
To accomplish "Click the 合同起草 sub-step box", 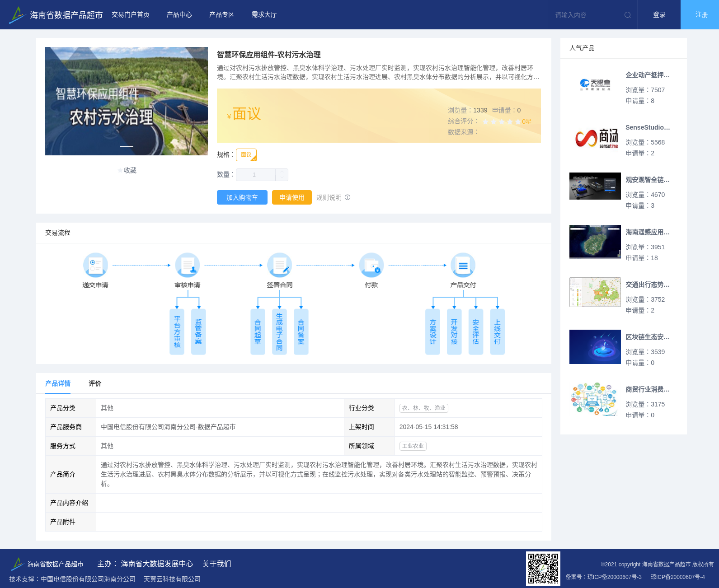I will tap(258, 332).
